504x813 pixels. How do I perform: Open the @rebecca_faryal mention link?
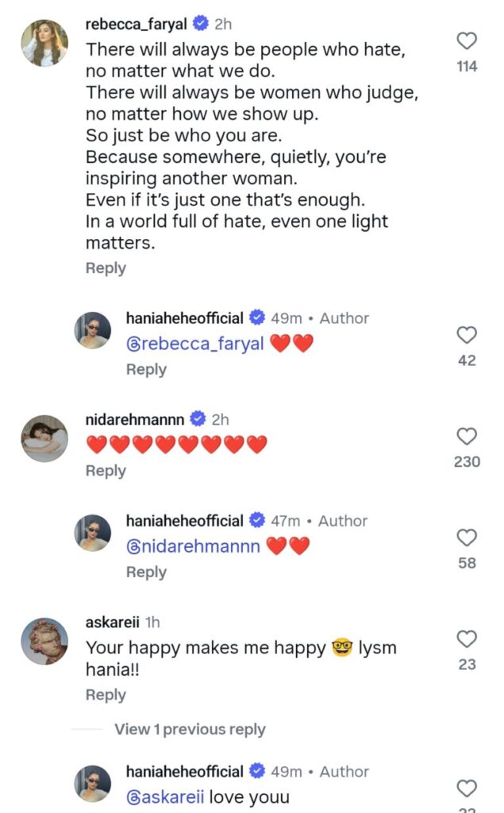click(195, 344)
